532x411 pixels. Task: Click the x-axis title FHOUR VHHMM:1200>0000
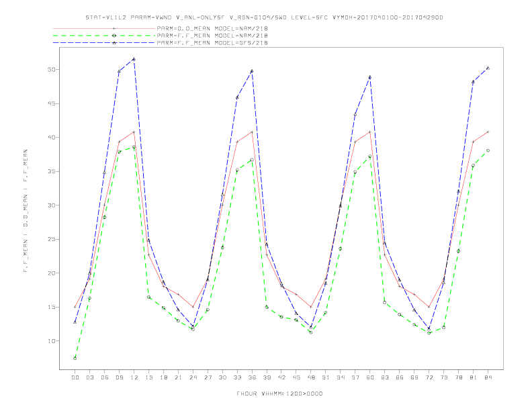(x=279, y=394)
